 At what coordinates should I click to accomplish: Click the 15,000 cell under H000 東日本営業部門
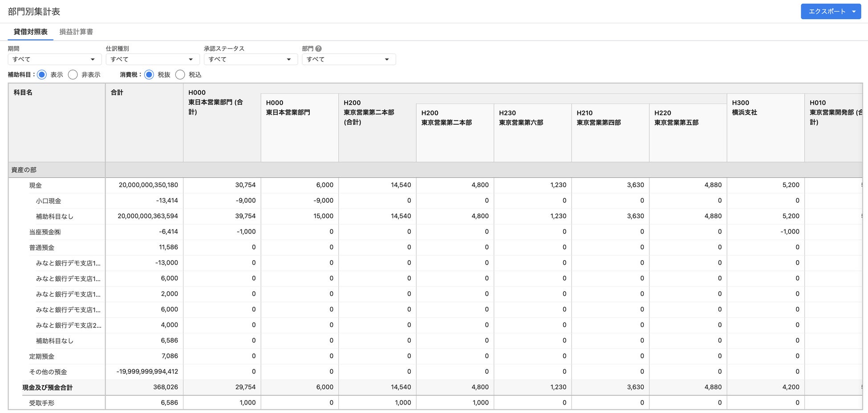[x=300, y=217]
